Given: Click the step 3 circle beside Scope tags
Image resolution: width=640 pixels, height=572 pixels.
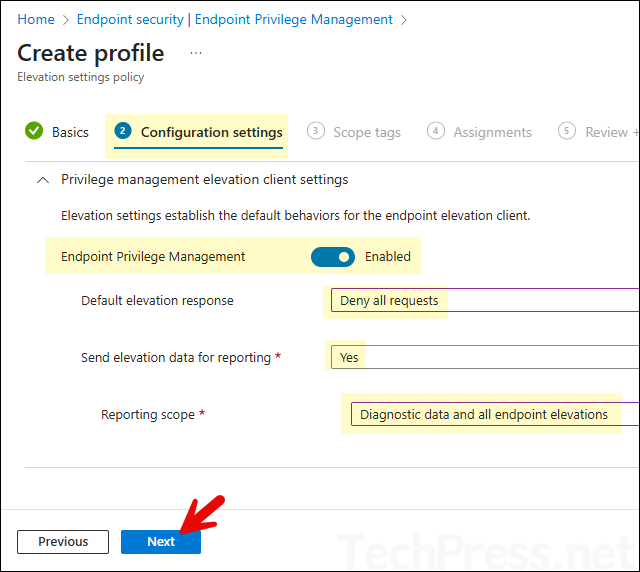Looking at the screenshot, I should click(316, 131).
